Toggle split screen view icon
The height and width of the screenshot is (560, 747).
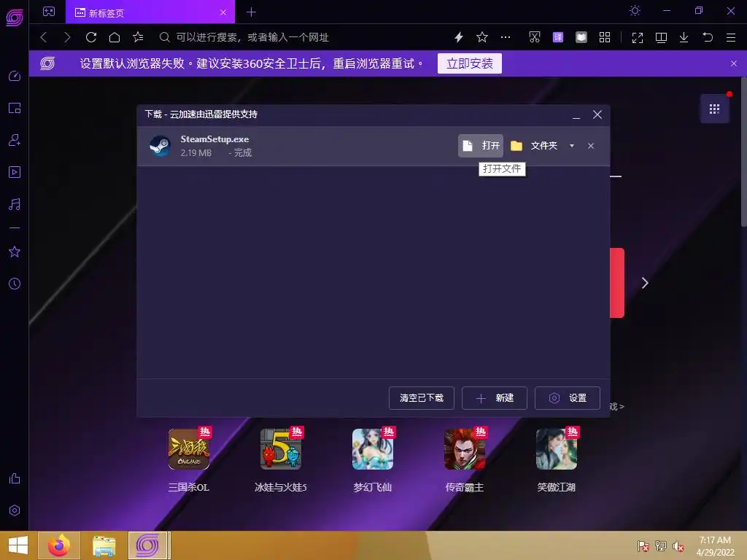coord(661,38)
